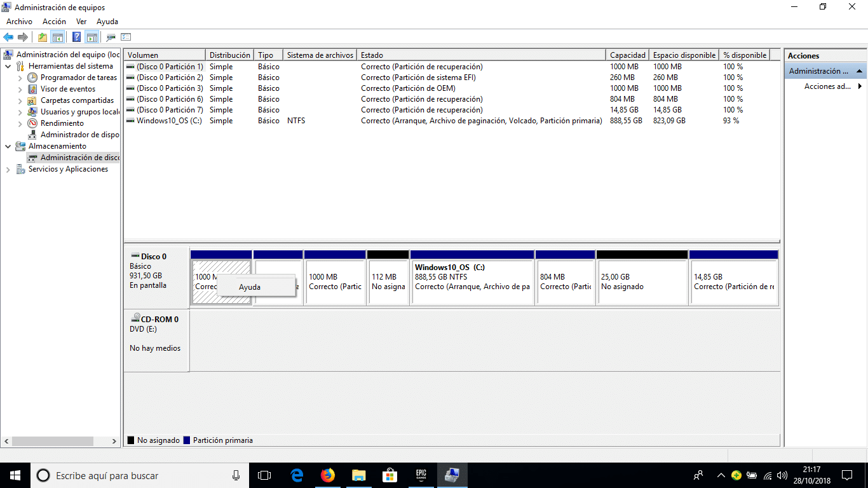Choose Ayuda in the context menu
This screenshot has height=488, width=868.
250,287
